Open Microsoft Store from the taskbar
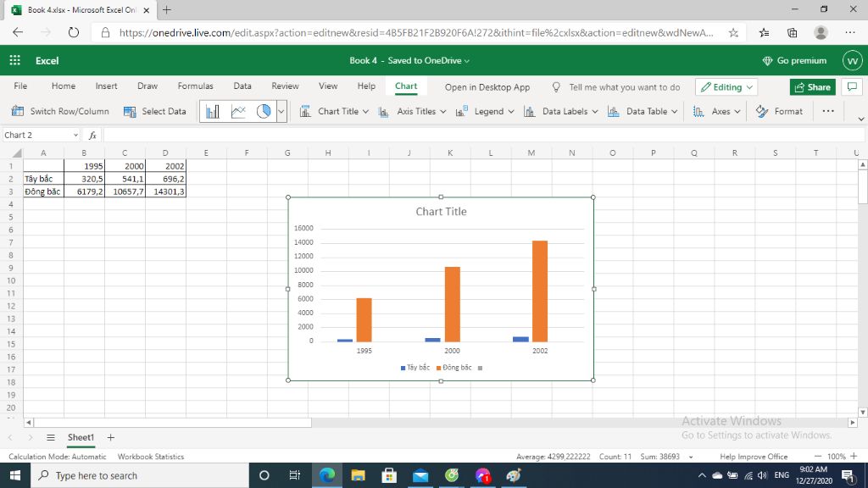 (389, 475)
